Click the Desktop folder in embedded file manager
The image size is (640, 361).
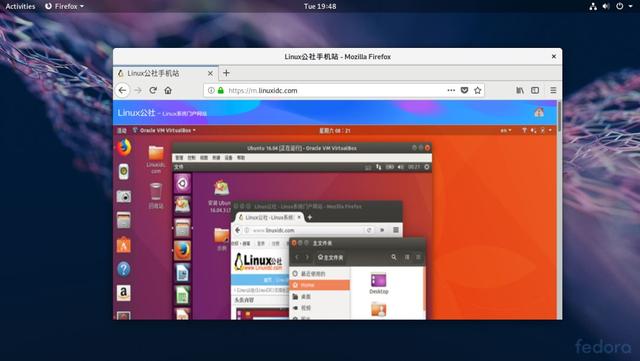pyautogui.click(x=378, y=283)
